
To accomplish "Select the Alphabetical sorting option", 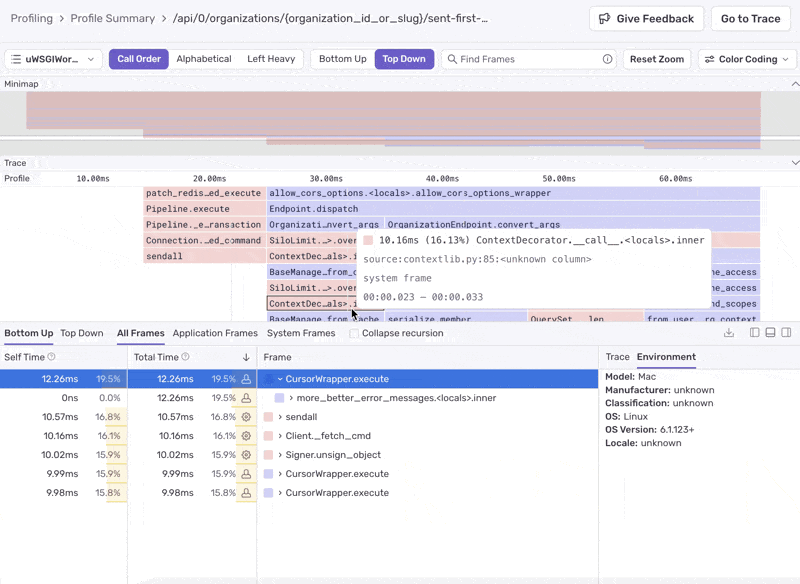I will (204, 59).
